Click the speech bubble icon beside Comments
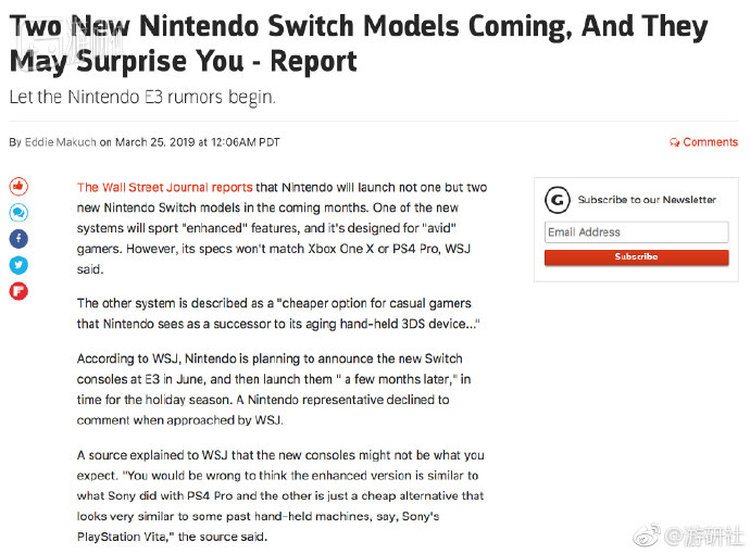This screenshot has width=750, height=554. click(x=675, y=143)
